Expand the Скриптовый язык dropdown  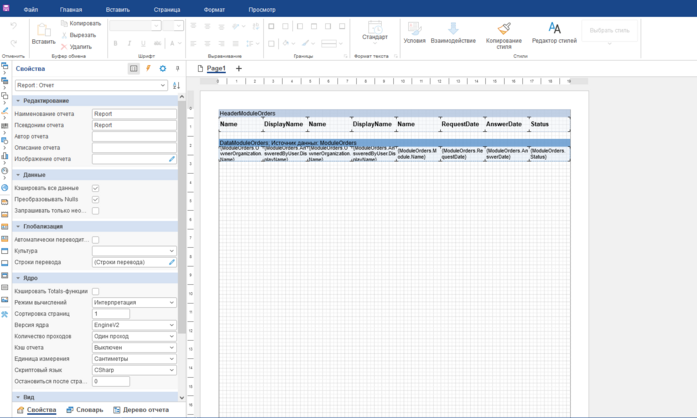[x=134, y=370]
